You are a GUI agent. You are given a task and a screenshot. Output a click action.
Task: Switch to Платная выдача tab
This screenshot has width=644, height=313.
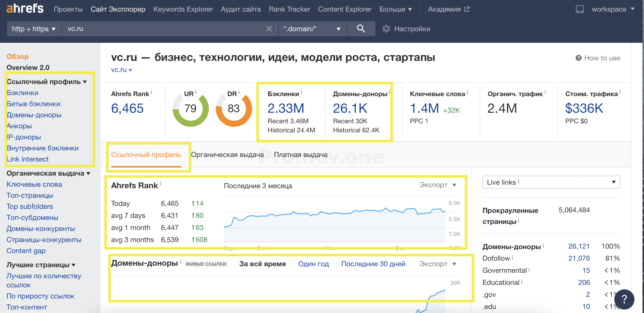tap(301, 154)
